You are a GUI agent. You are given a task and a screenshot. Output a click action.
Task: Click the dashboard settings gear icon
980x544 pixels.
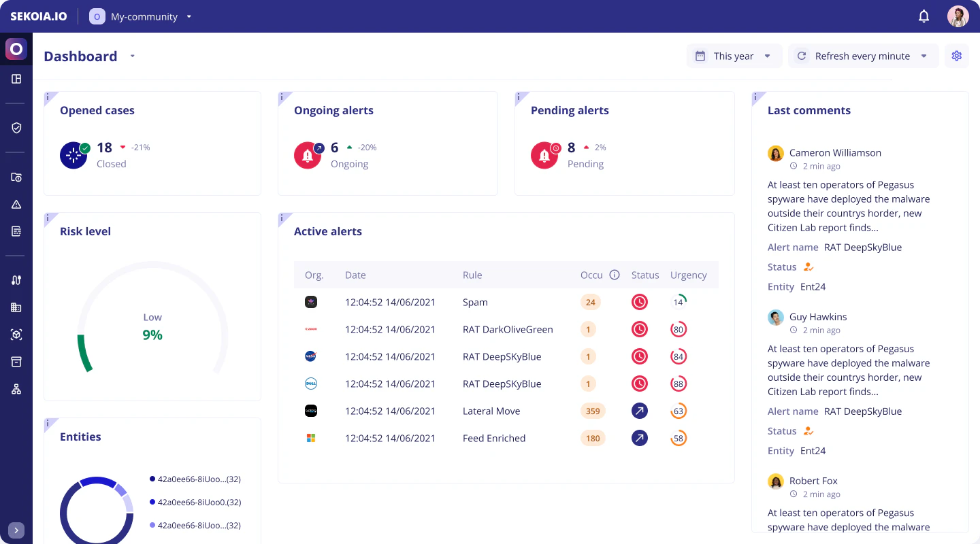click(x=957, y=56)
